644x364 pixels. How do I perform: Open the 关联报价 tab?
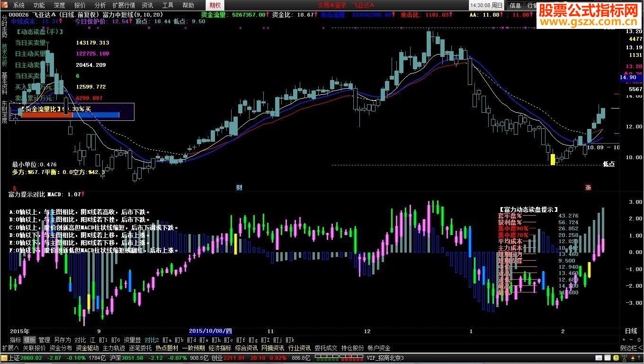(34, 348)
